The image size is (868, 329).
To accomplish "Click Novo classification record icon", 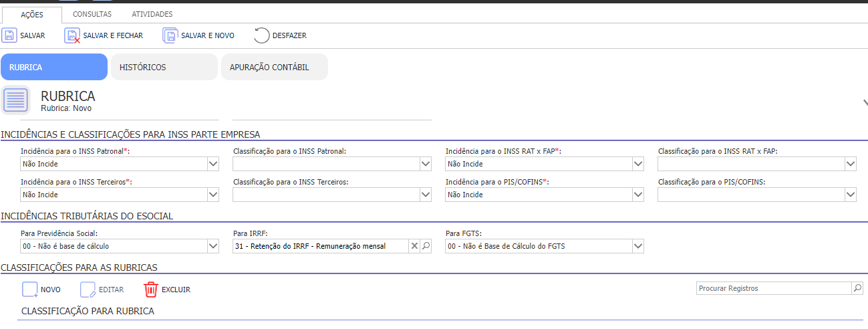I will (30, 290).
